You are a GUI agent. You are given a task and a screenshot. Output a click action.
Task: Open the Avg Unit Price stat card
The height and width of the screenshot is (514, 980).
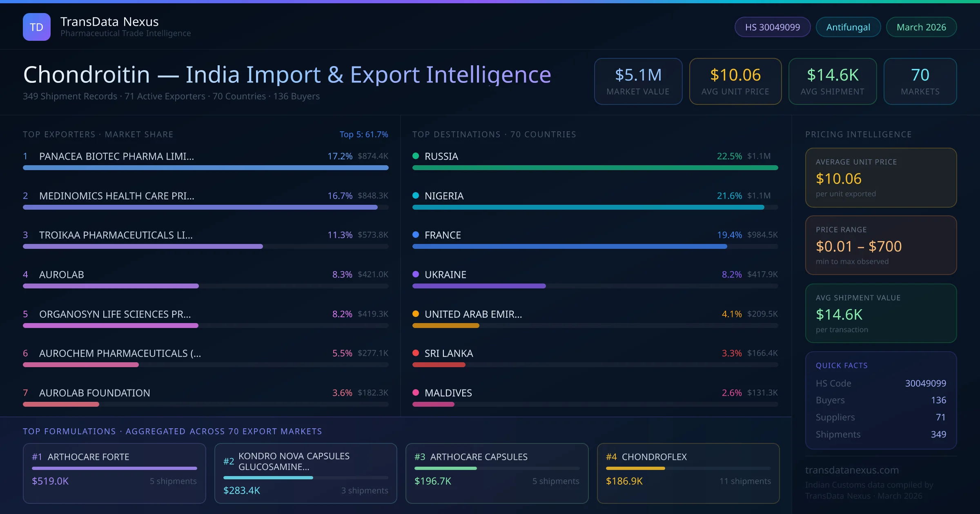[735, 81]
